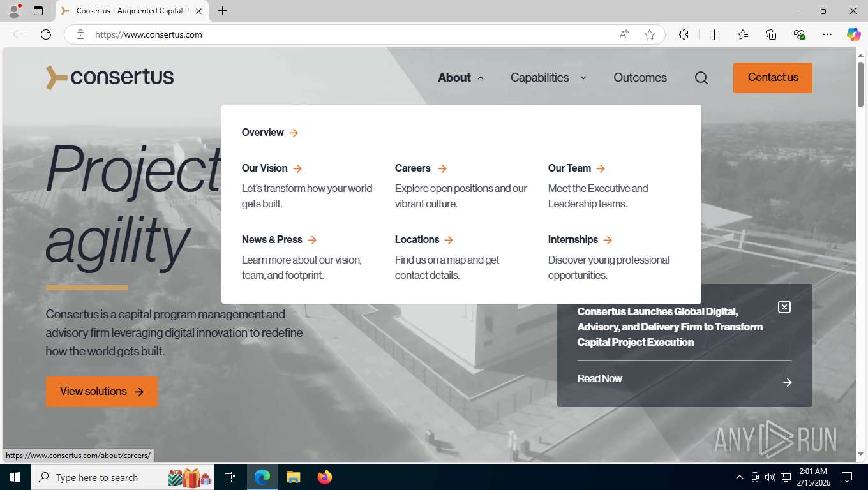The width and height of the screenshot is (868, 490).
Task: Open the Outcomes nav item
Action: tap(640, 78)
